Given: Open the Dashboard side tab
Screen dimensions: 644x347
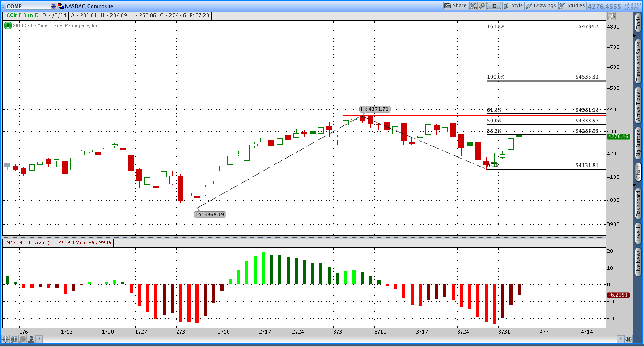Looking at the screenshot, I should pyautogui.click(x=638, y=204).
